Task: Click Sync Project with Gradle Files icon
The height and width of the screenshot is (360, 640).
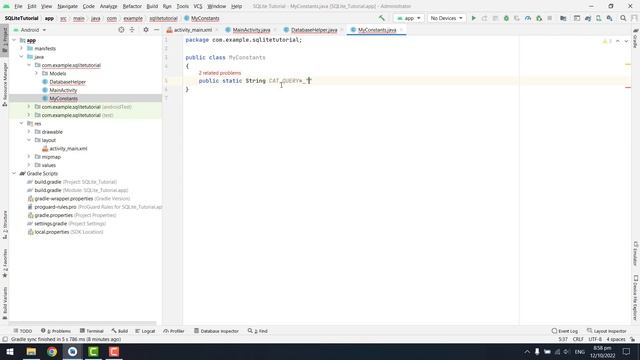Action: 588,18
